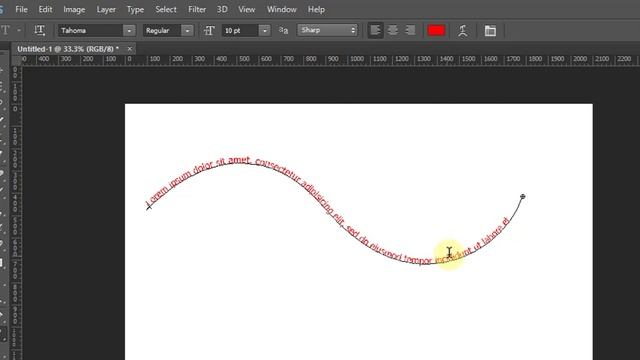Toggle text orientation icon
Viewport: 640px width, 360px height.
(x=40, y=30)
